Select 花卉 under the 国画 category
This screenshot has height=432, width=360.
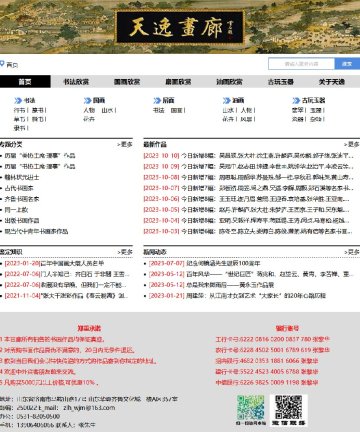coord(89,119)
